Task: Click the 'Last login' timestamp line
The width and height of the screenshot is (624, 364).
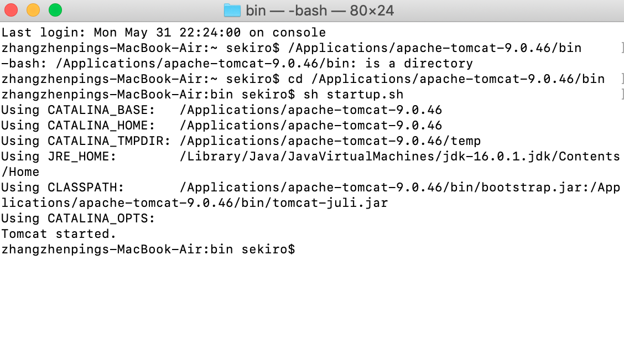Action: [x=163, y=32]
